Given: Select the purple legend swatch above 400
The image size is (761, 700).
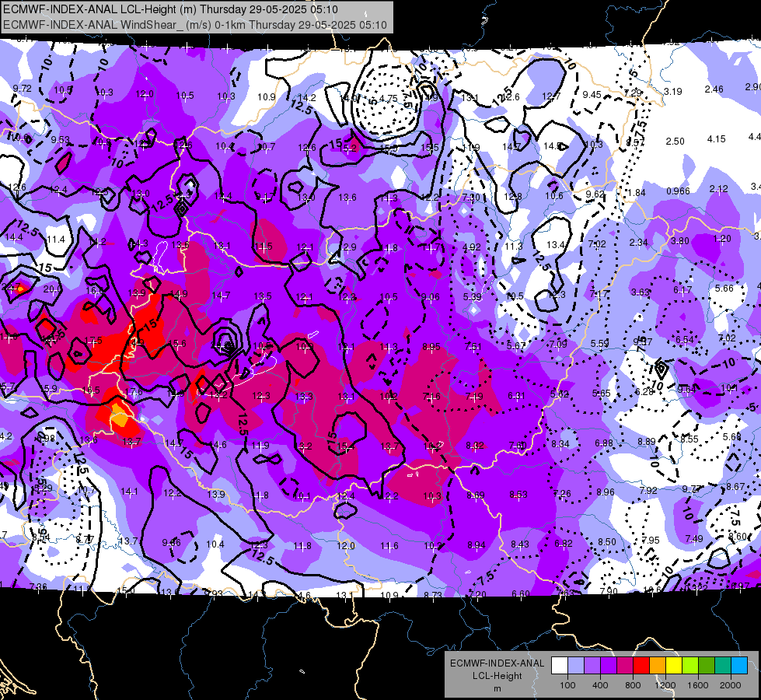Looking at the screenshot, I should coord(609,666).
